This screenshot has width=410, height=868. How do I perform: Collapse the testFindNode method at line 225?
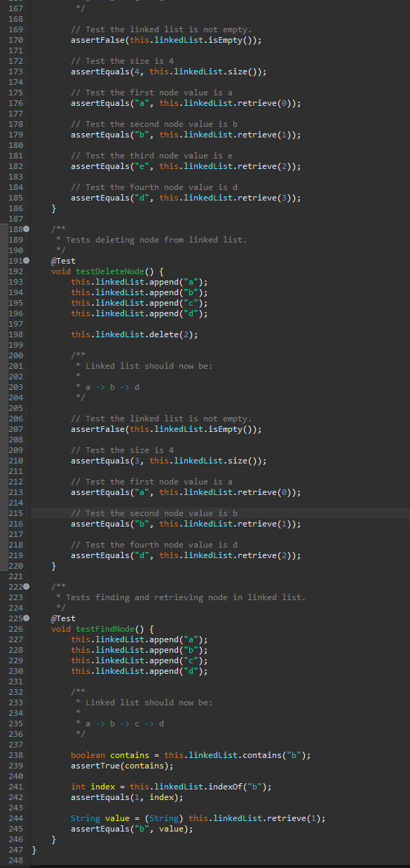tap(27, 618)
